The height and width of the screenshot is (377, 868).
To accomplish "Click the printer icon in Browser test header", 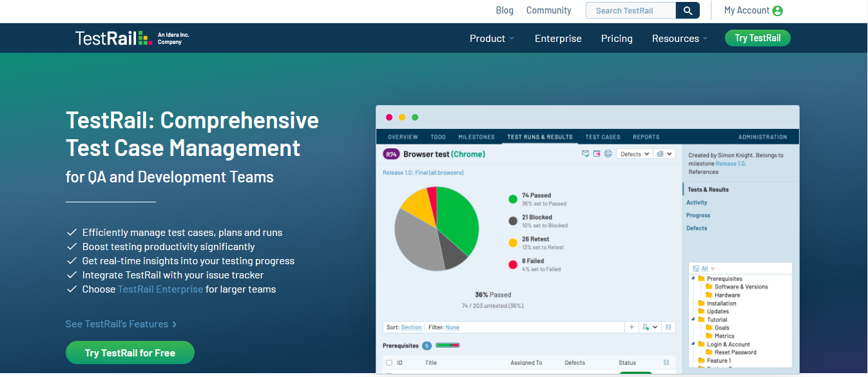I will pyautogui.click(x=608, y=154).
